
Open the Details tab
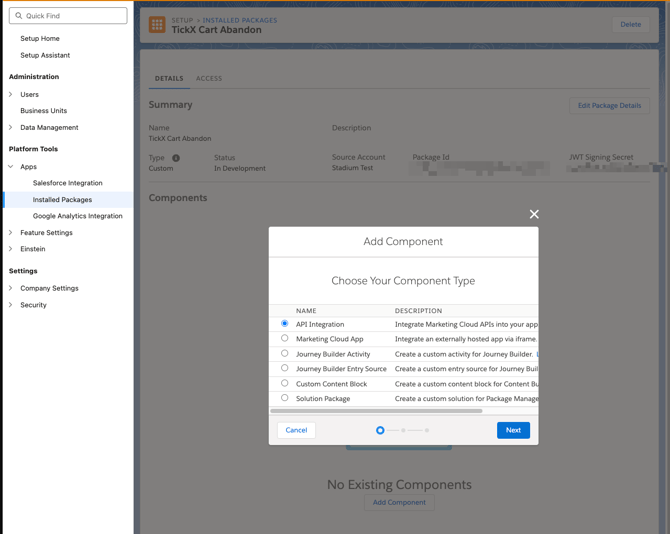[x=169, y=78]
